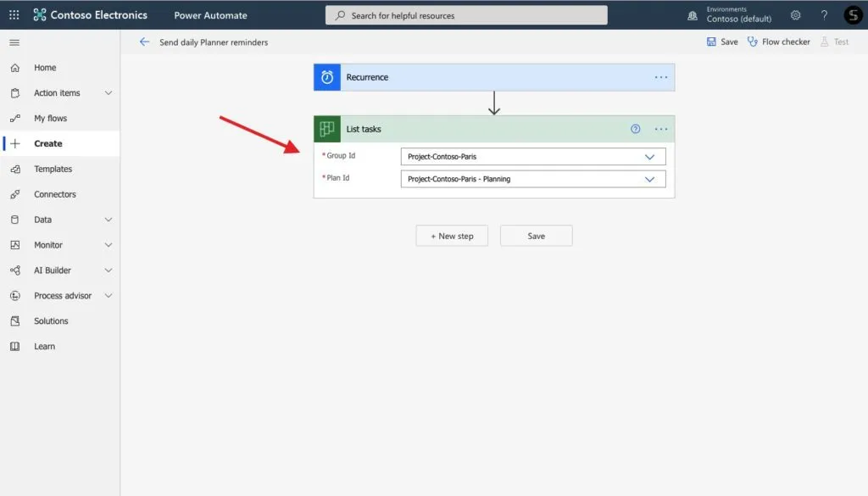Click Save in the top toolbar

722,42
